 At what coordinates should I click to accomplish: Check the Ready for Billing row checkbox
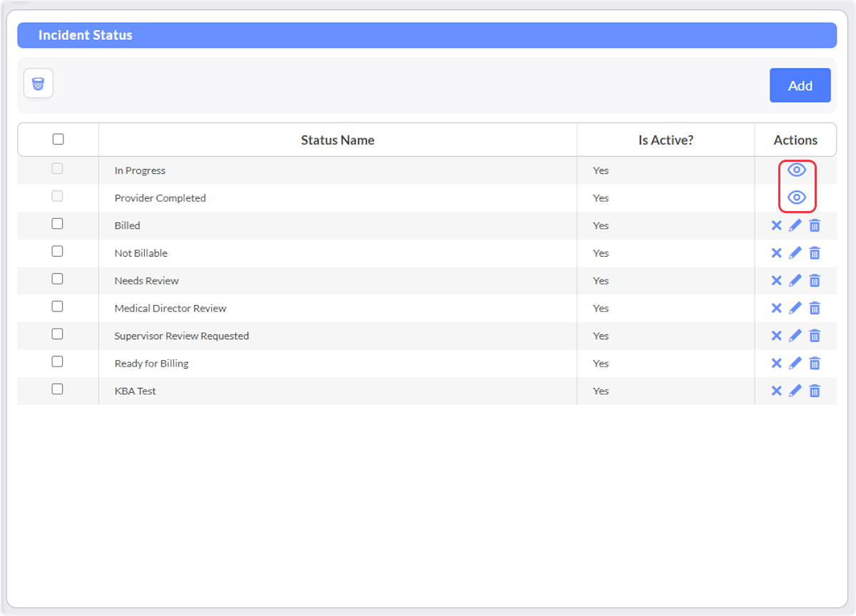[x=58, y=361]
